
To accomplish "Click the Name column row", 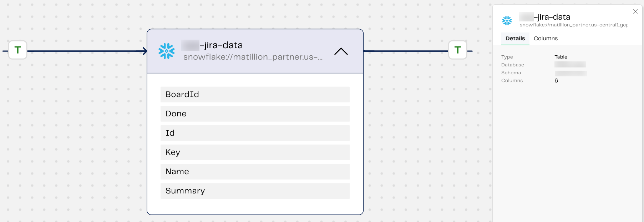I will 255,172.
